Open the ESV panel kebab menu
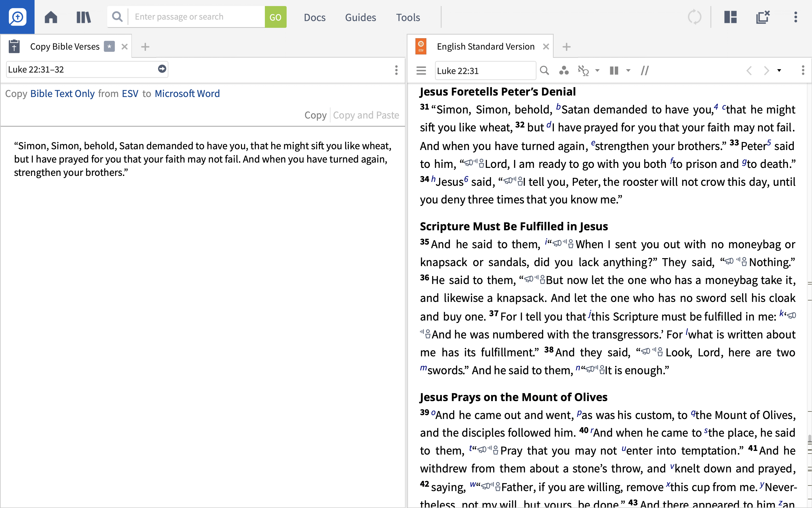 pos(803,70)
